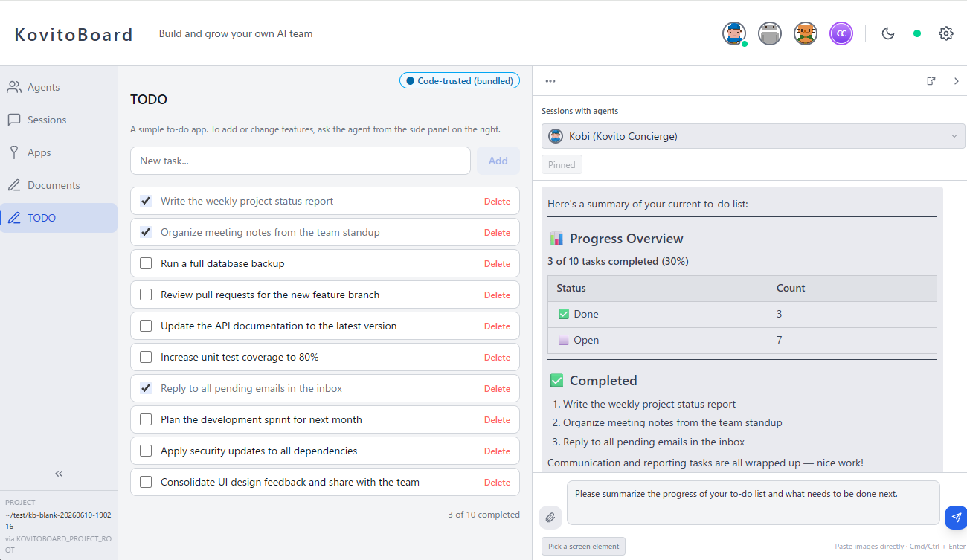Click the Code-trusted (bundled) badge
This screenshot has height=560, width=967.
460,80
